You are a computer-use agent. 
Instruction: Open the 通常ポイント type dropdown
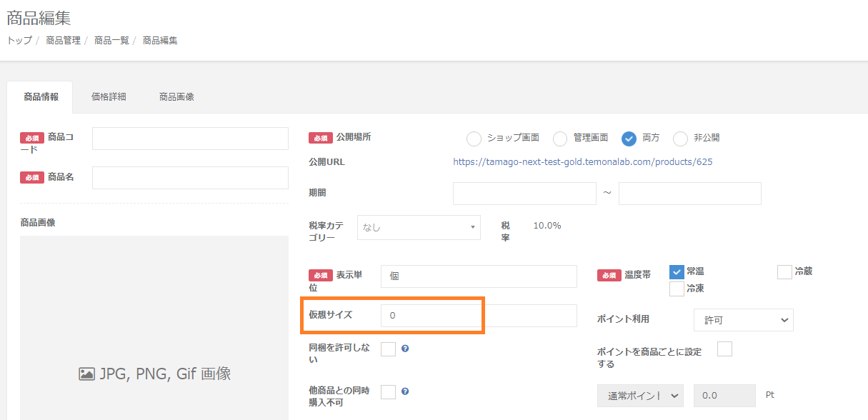[640, 395]
